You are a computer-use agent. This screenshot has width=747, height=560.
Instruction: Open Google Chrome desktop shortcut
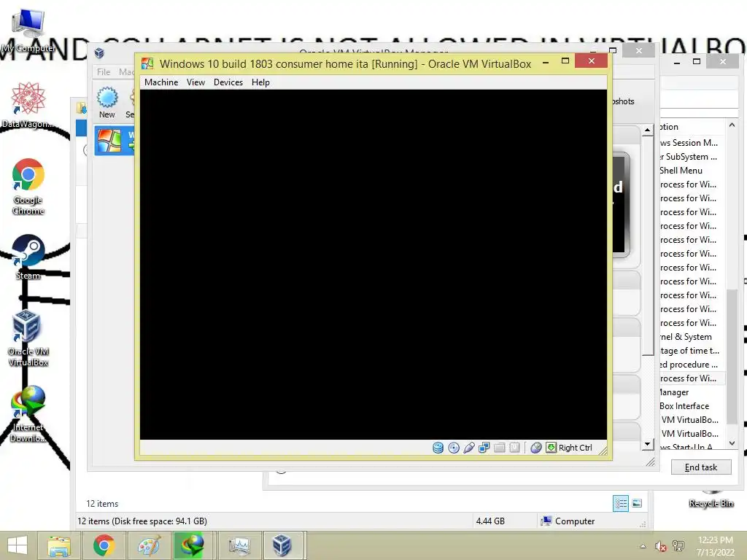pyautogui.click(x=28, y=187)
